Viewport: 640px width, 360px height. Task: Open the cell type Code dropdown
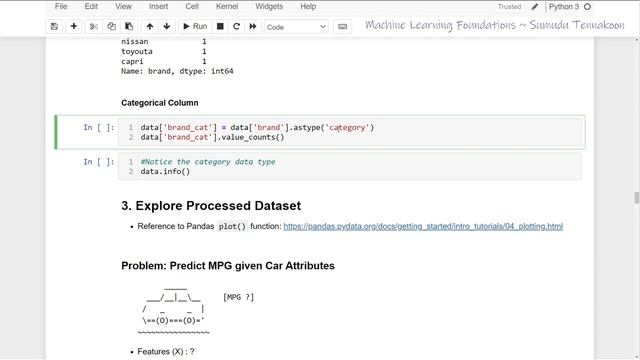(296, 27)
